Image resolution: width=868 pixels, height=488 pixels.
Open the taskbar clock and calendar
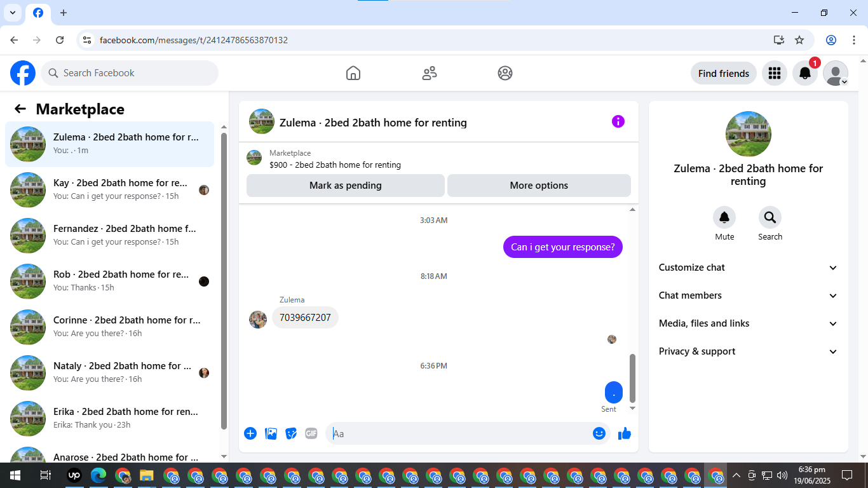click(x=811, y=475)
